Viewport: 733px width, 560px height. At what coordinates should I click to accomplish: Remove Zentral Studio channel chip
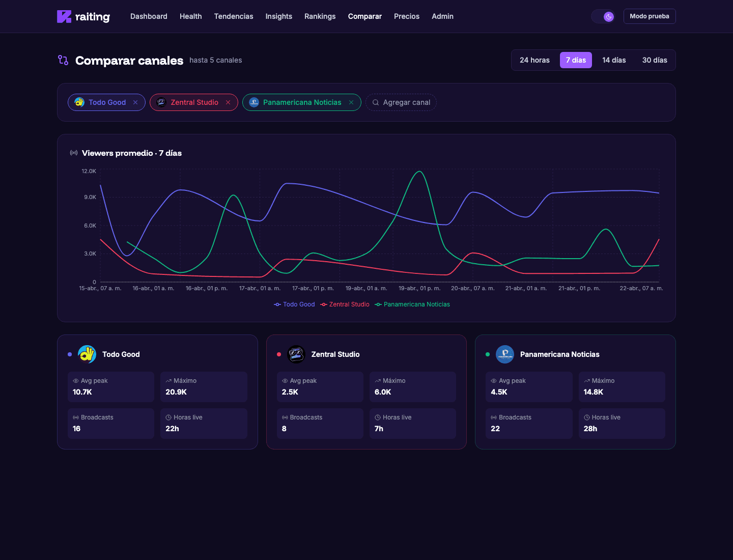point(228,102)
